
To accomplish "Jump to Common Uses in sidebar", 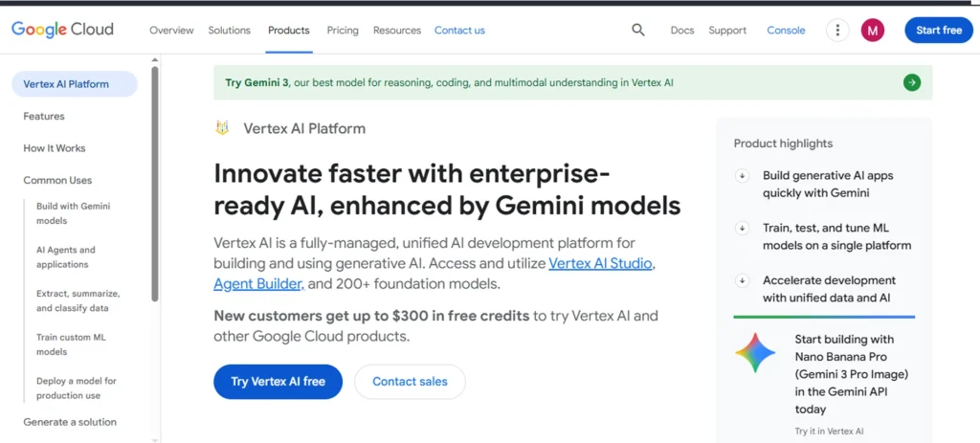I will (57, 180).
